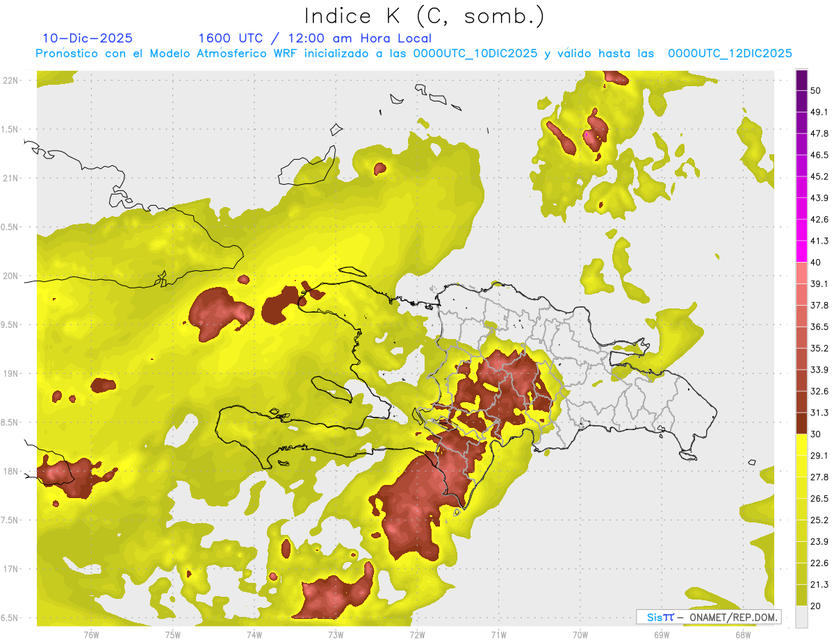This screenshot has height=644, width=834.
Task: Click the "76W" longitude label
Action: coord(91,634)
